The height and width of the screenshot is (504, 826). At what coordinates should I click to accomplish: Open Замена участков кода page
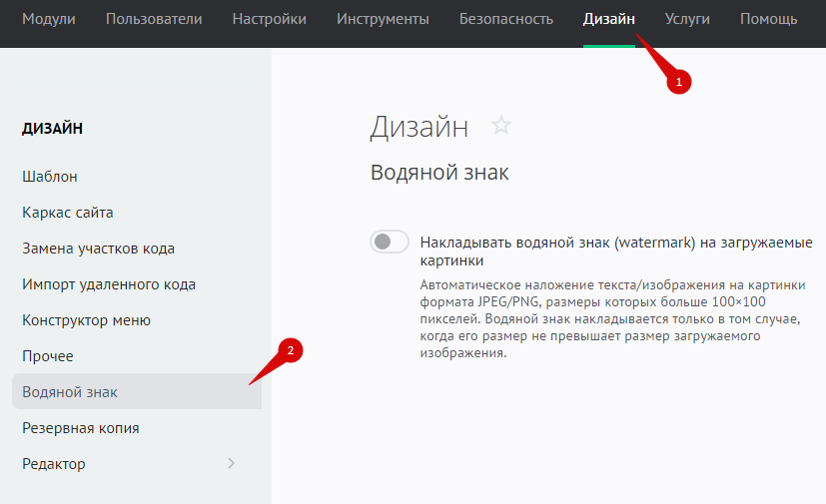(98, 249)
